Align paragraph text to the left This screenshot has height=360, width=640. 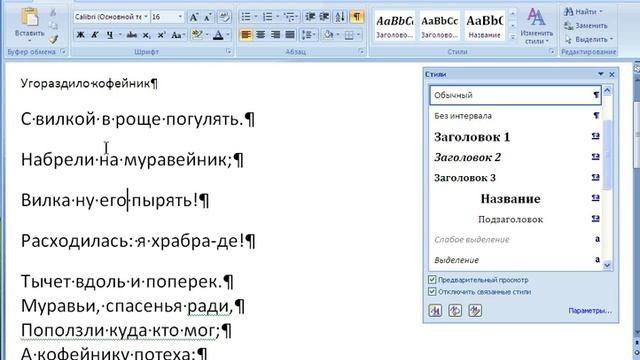[246, 35]
